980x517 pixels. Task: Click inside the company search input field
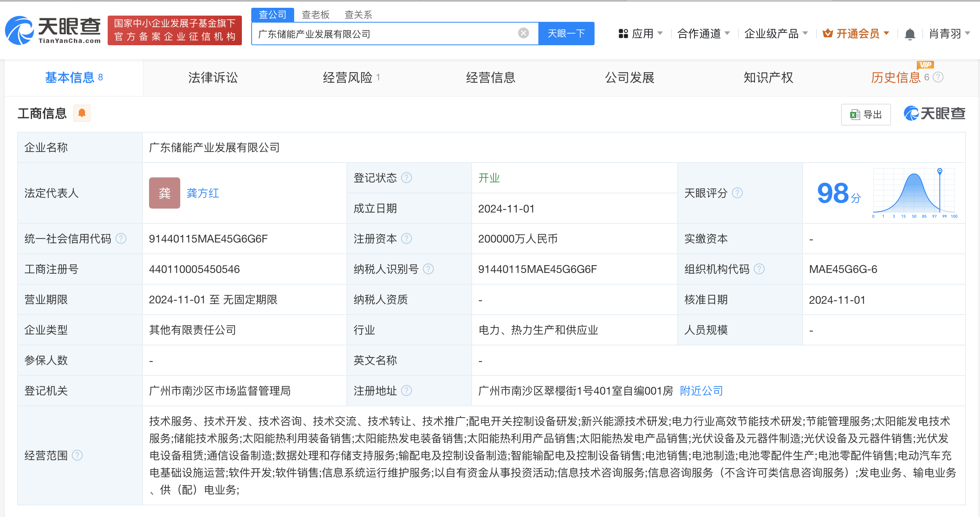point(390,34)
